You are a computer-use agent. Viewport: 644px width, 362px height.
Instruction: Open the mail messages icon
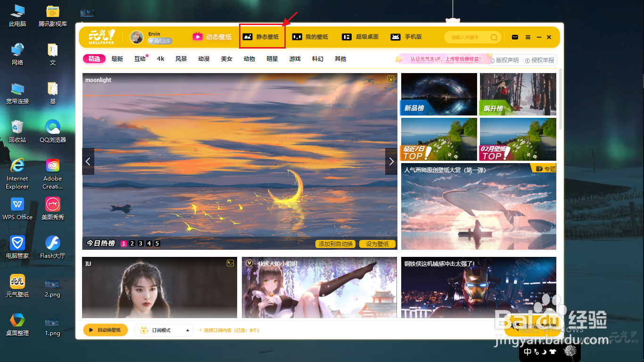(515, 37)
